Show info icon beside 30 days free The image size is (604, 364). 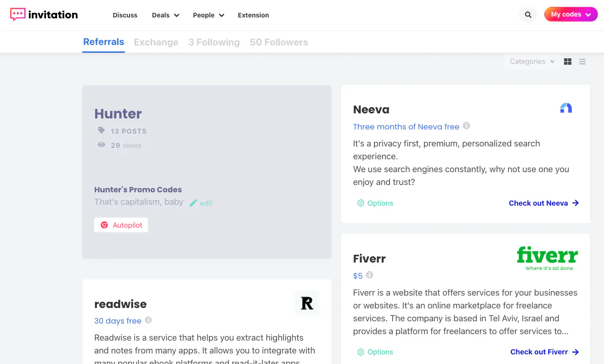click(148, 320)
